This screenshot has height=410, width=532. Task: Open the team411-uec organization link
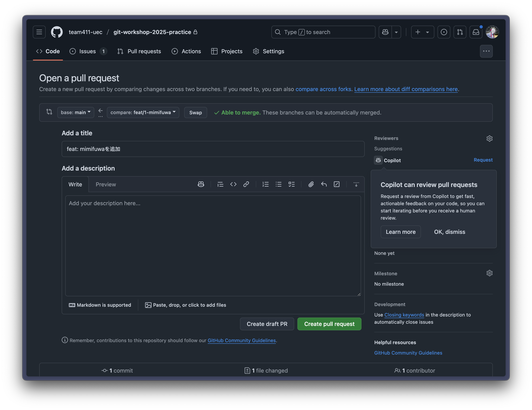(x=85, y=32)
